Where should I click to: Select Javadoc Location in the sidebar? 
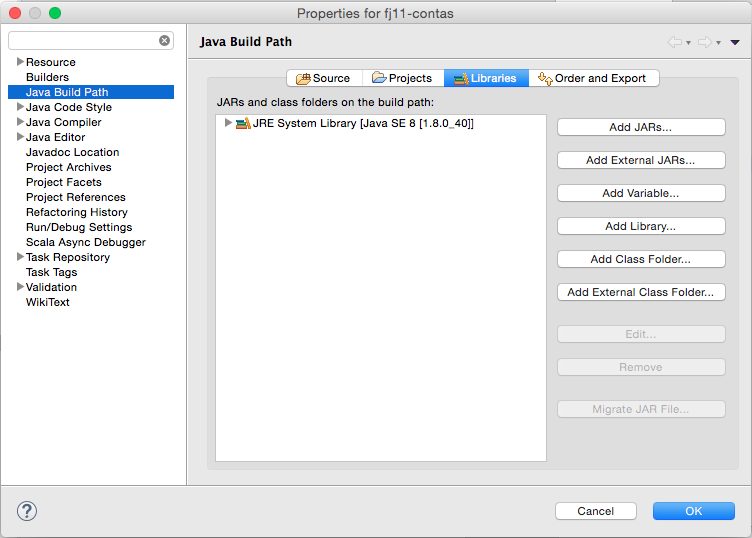[x=72, y=152]
